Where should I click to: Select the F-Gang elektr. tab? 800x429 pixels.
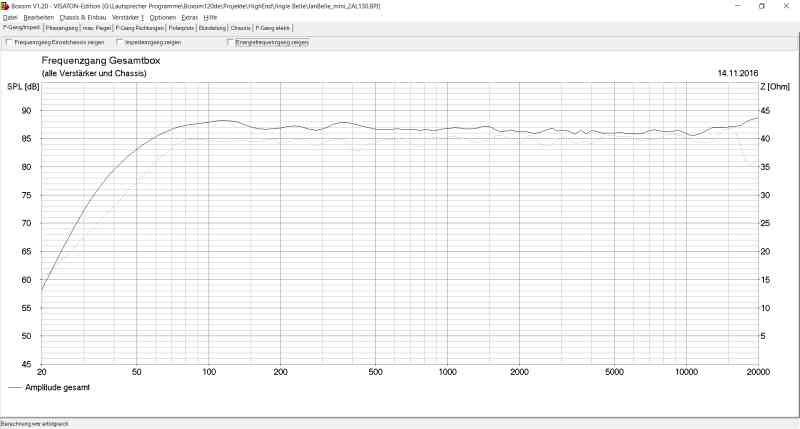coord(273,28)
